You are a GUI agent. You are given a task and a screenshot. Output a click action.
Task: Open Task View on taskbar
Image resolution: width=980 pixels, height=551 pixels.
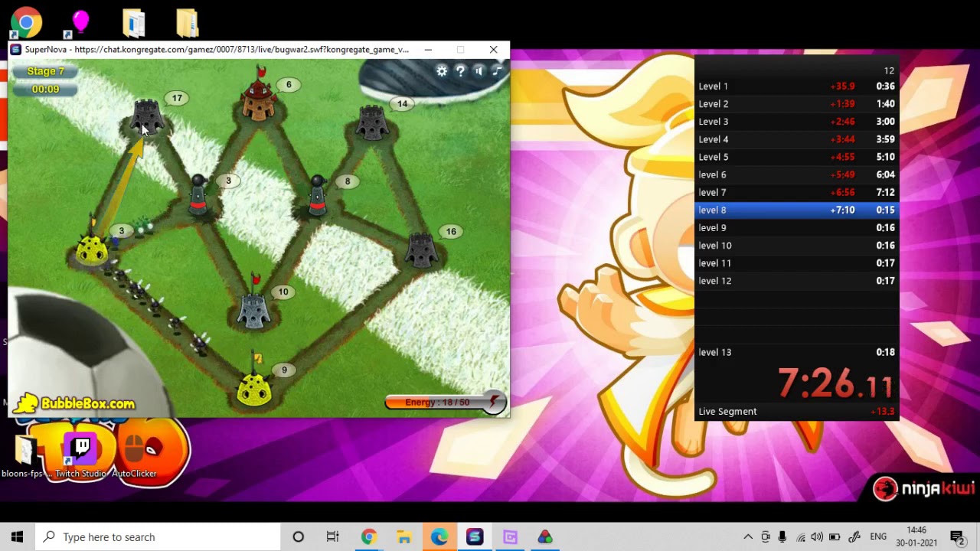[x=332, y=537]
